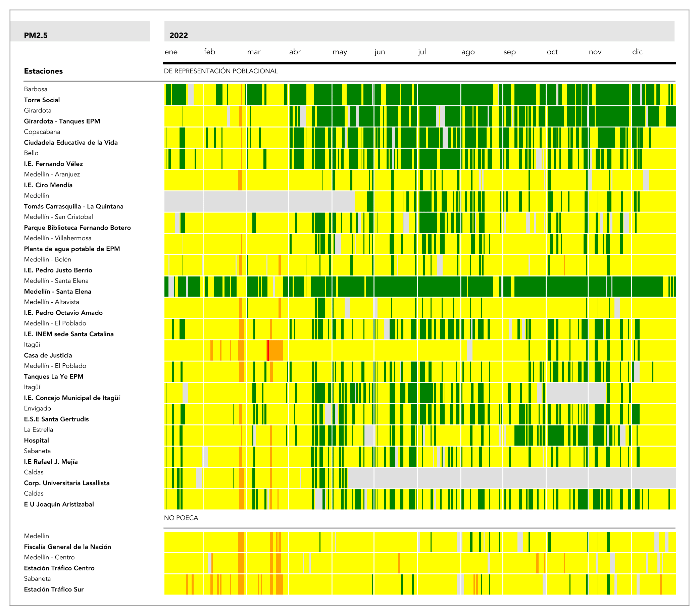
Task: Click the Estación Tráfico Sur station label
Action: pyautogui.click(x=54, y=589)
